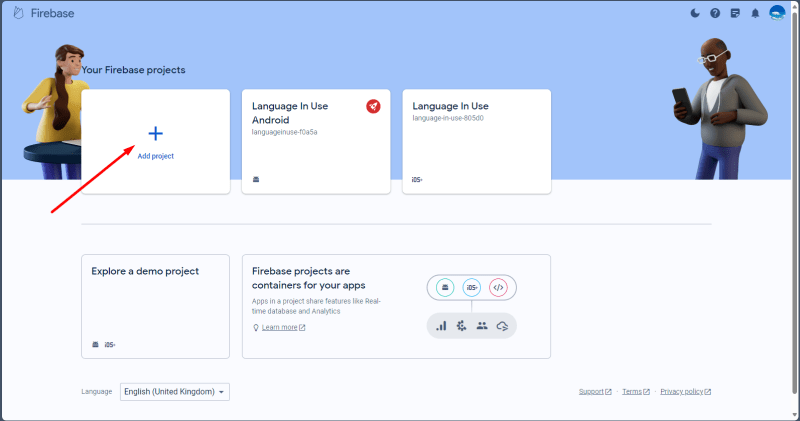Click the blue plus icon
This screenshot has width=800, height=421.
pyautogui.click(x=156, y=134)
